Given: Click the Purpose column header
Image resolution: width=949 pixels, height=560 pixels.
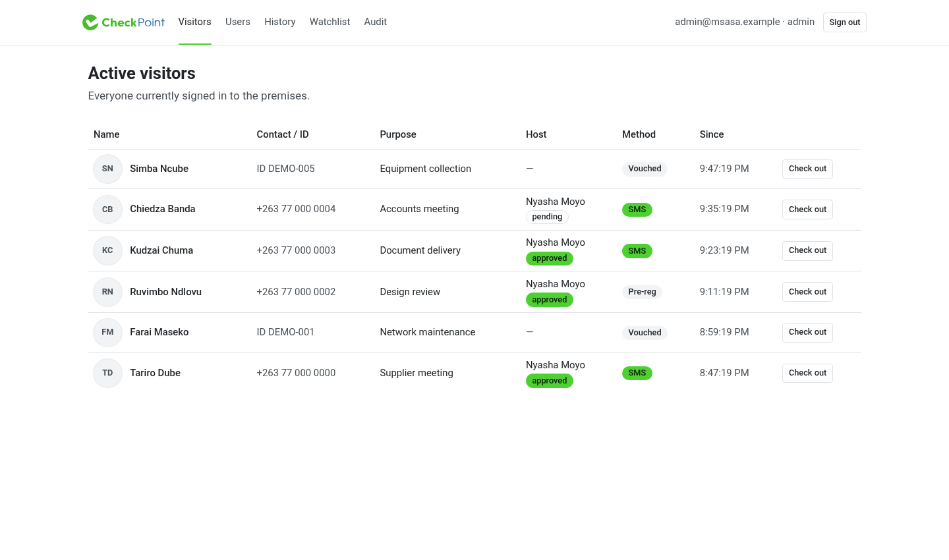Looking at the screenshot, I should tap(398, 134).
